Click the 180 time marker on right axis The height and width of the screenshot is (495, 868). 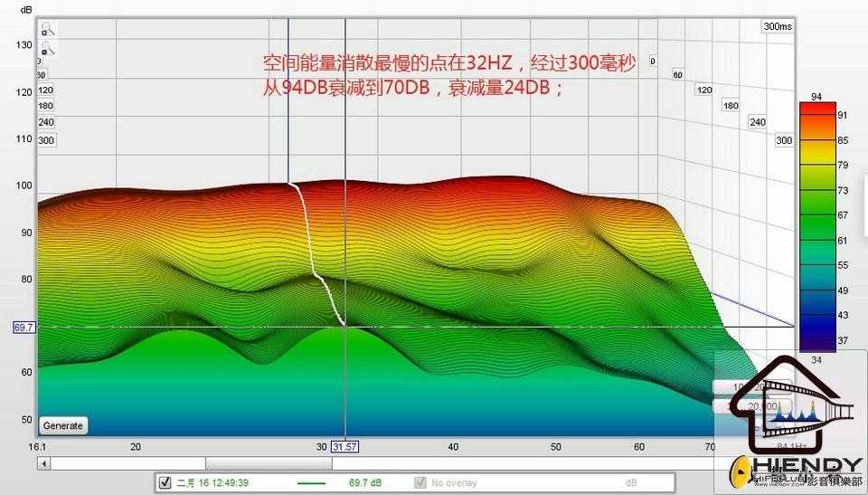coord(731,106)
